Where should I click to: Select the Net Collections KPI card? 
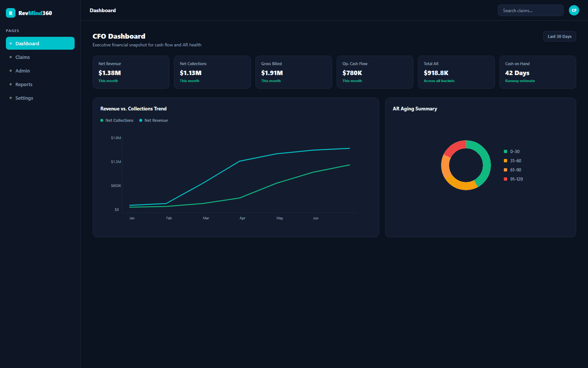(x=212, y=72)
